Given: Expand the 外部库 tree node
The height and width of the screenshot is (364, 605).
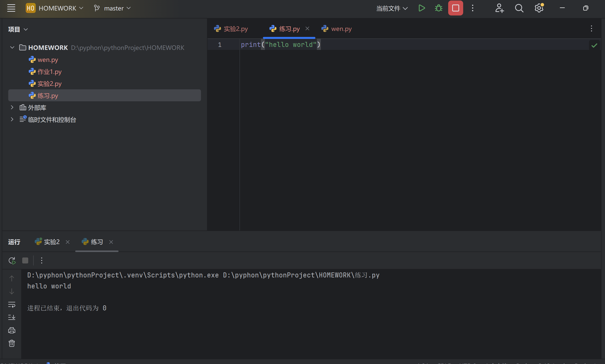Looking at the screenshot, I should [x=12, y=108].
